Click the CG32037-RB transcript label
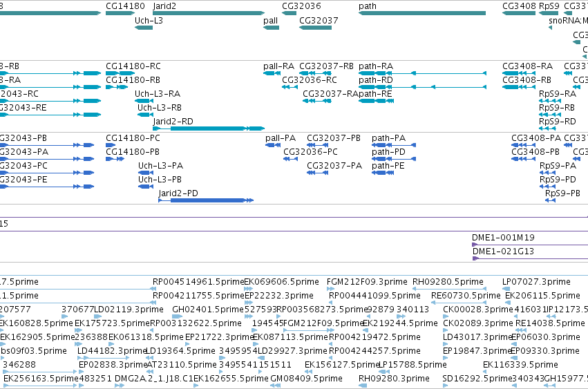The image size is (588, 389). (326, 66)
